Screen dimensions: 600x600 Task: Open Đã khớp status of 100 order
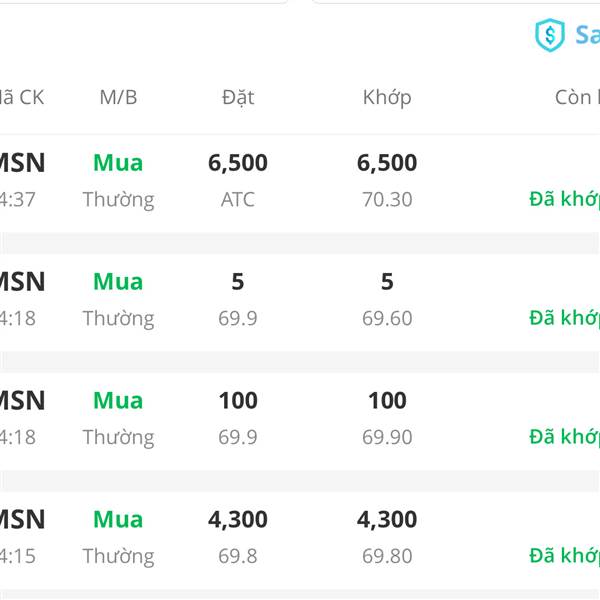pos(564,437)
